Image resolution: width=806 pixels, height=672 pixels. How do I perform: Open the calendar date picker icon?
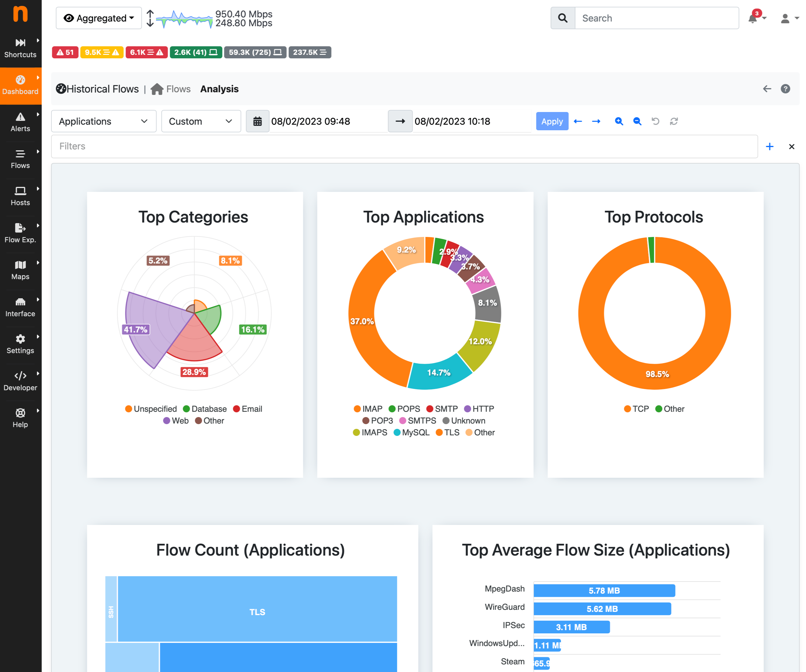[x=258, y=121]
